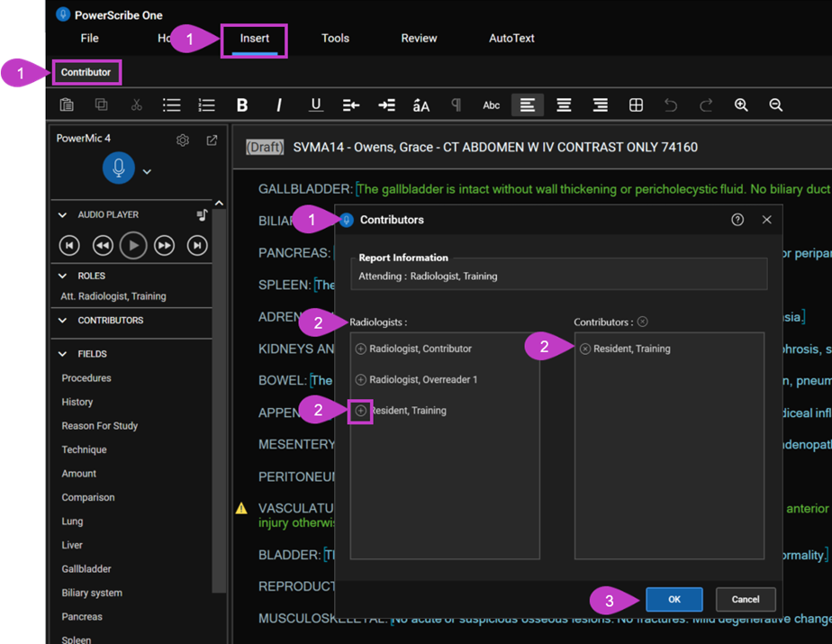Zoom in on the report

click(741, 105)
